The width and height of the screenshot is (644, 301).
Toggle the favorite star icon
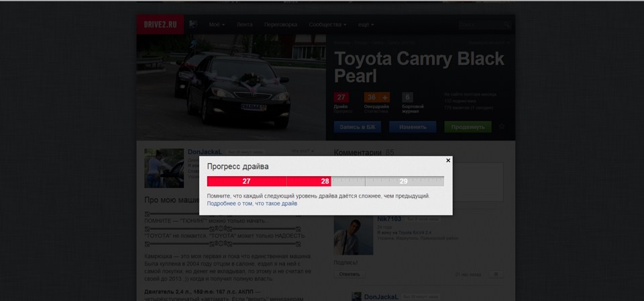(x=502, y=127)
